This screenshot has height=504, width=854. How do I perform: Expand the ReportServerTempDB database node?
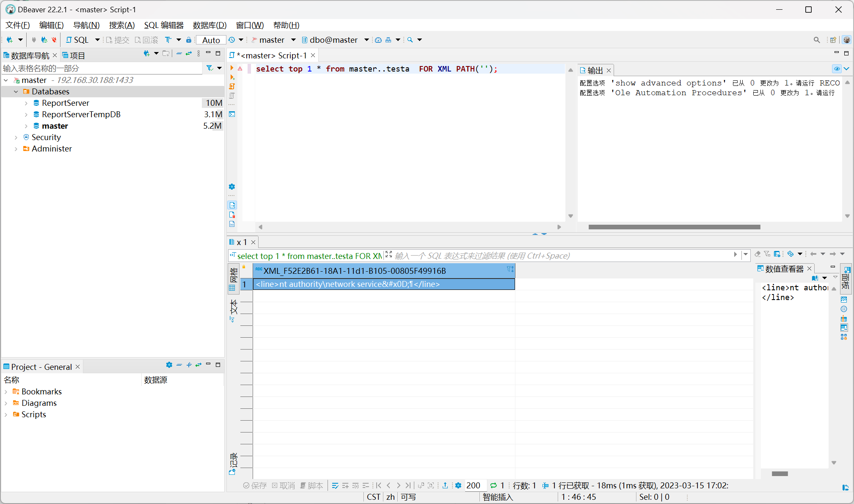point(26,114)
